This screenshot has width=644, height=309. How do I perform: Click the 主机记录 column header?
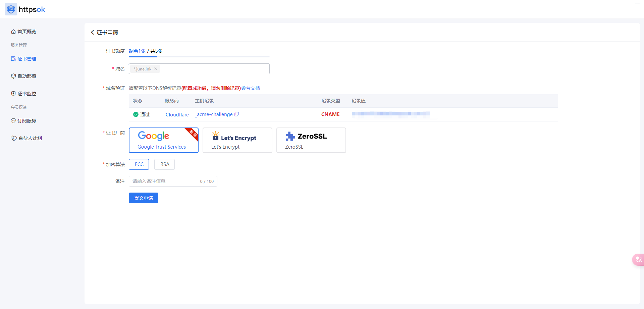coord(204,101)
